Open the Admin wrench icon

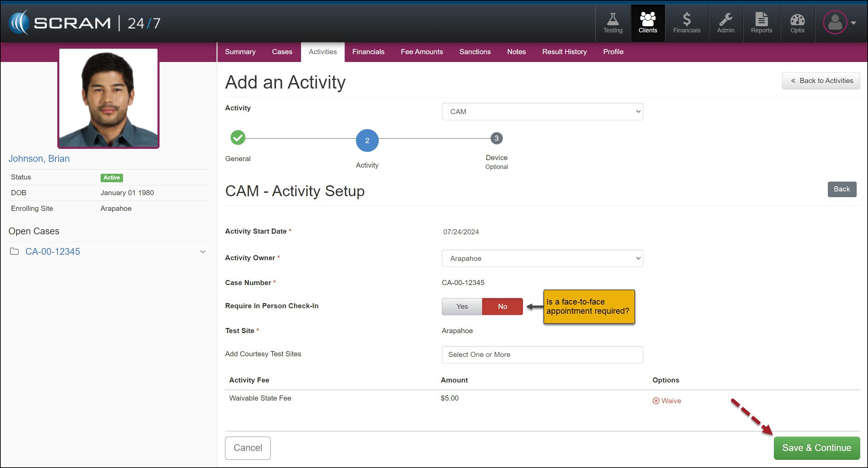coord(725,20)
